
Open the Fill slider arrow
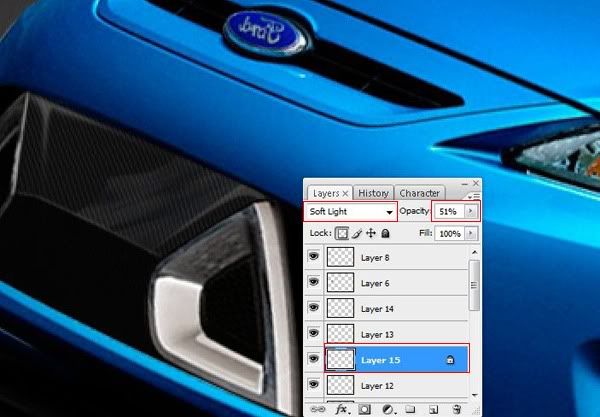pos(471,233)
